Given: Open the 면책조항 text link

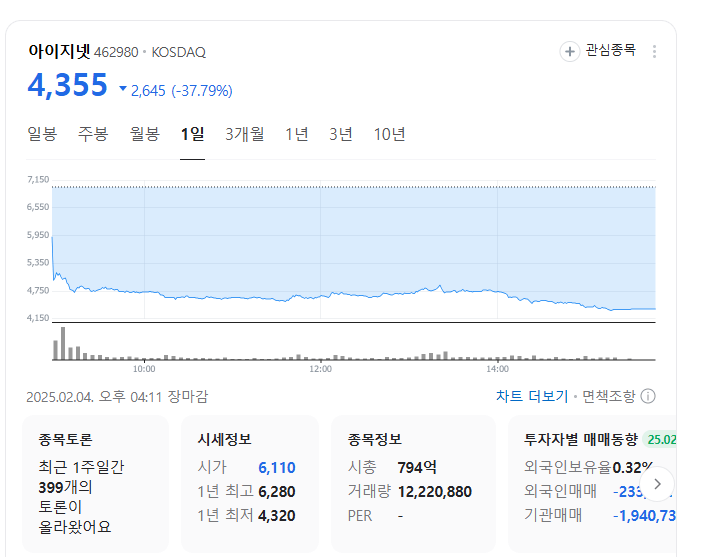Looking at the screenshot, I should (x=608, y=396).
